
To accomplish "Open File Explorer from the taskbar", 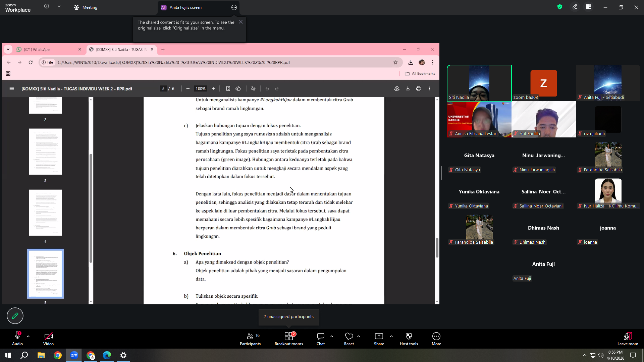I will tap(41, 355).
